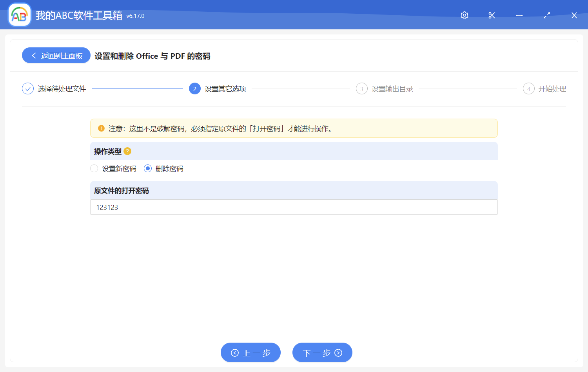The width and height of the screenshot is (588, 372).
Task: Click the scissors screenshot icon in the title bar
Action: tap(492, 15)
